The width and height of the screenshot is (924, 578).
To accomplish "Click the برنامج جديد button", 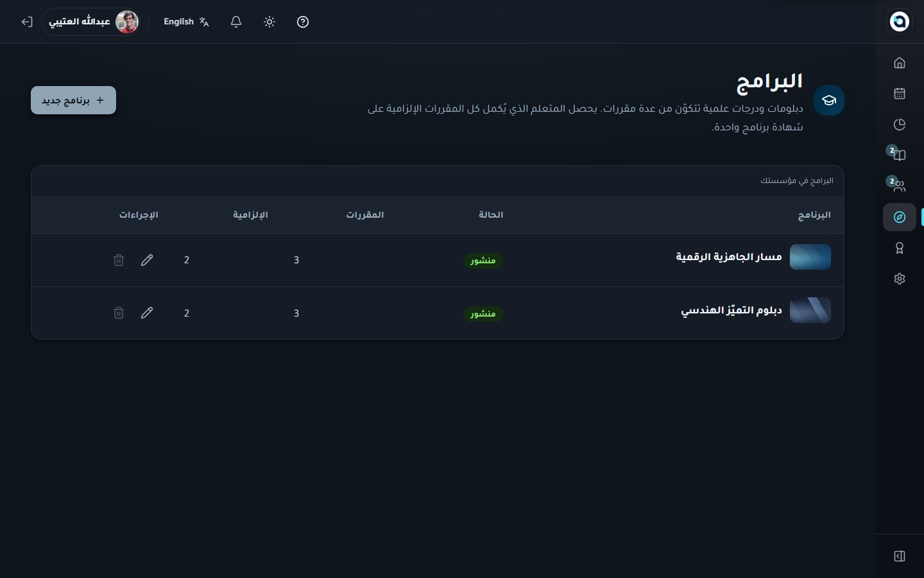I will [73, 100].
